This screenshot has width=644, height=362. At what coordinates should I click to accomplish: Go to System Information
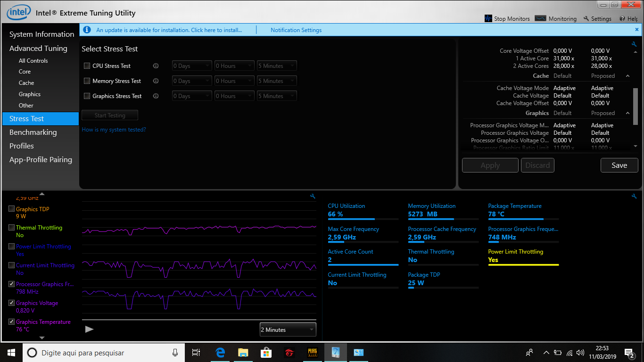[42, 34]
